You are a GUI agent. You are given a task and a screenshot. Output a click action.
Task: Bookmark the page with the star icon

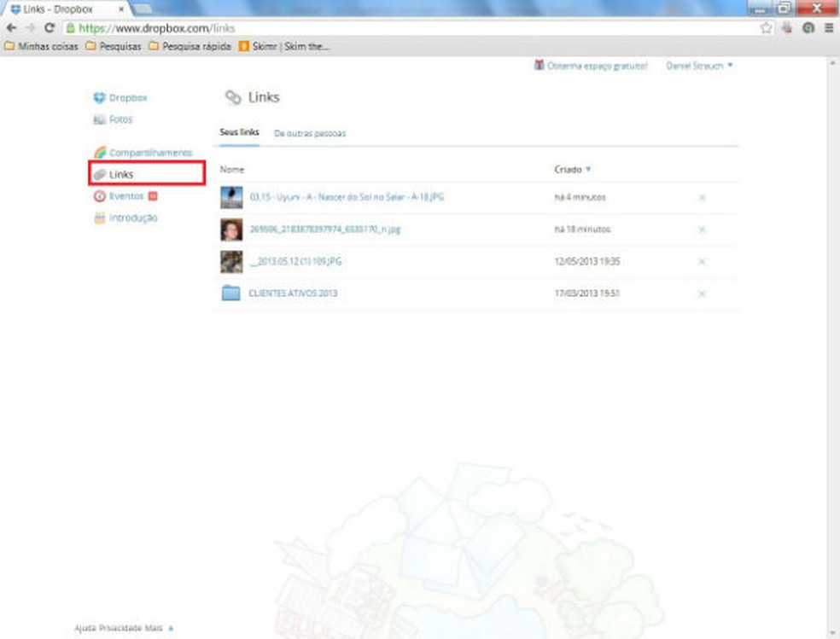(766, 28)
